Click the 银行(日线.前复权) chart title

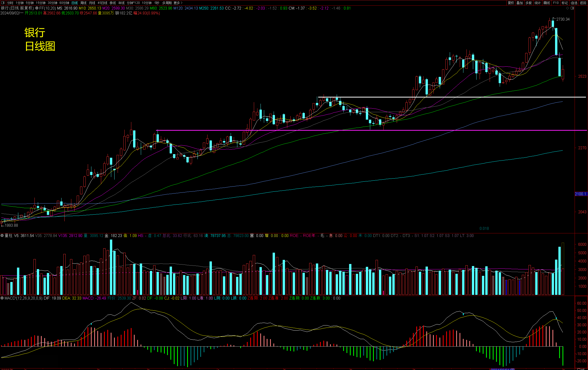tap(17, 8)
